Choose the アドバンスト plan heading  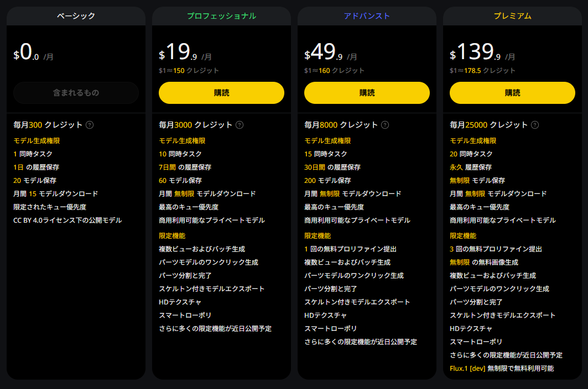pos(367,16)
